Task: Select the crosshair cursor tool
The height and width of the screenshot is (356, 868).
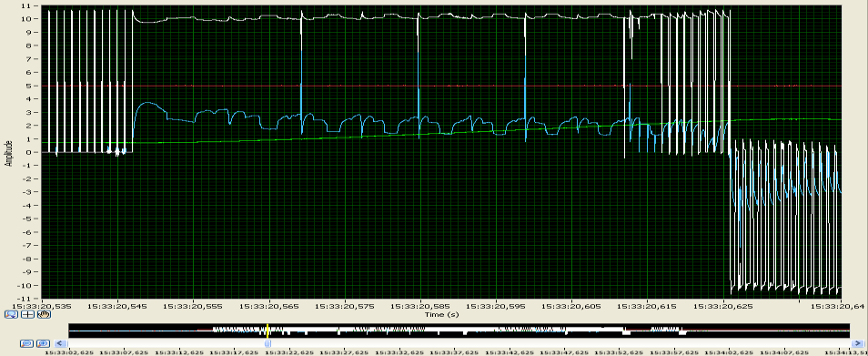Action: point(27,314)
